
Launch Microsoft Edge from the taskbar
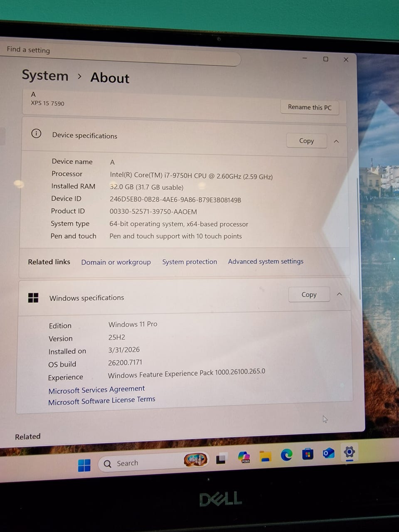tap(286, 455)
